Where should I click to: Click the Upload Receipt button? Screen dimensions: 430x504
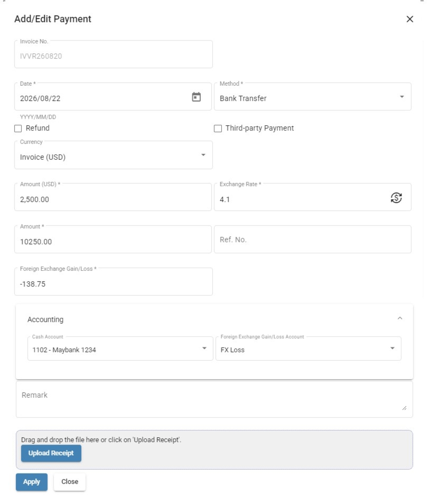[51, 453]
